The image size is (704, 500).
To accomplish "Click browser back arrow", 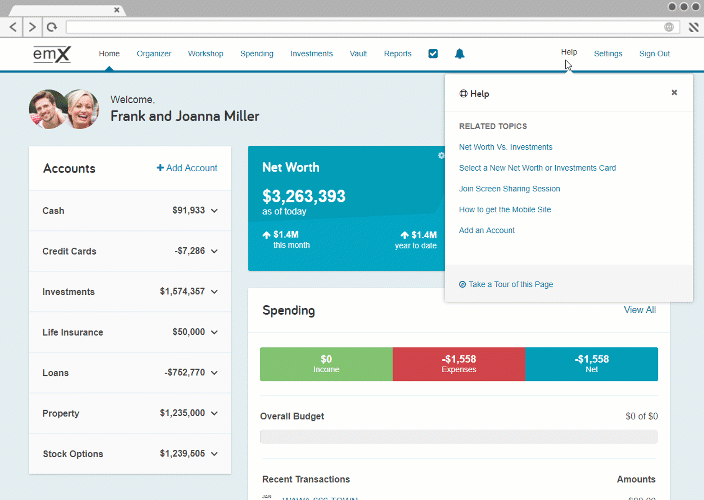I will pos(13,27).
